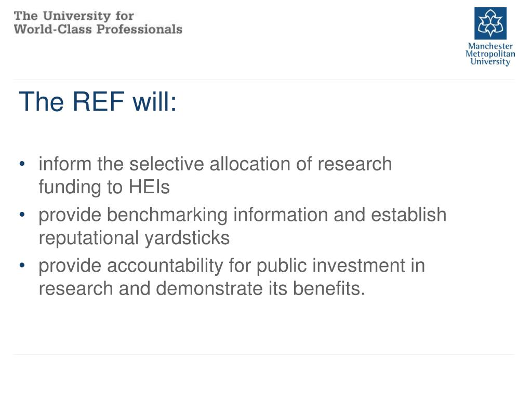Screen dimensions: 532x399
Task: Click 'The University for World-Class Professionals' tagline
Action: tap(98, 22)
